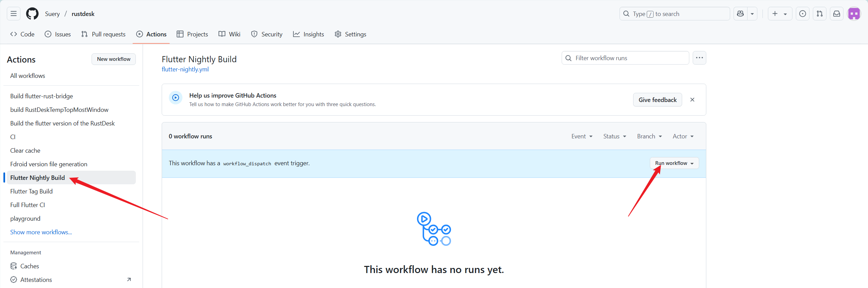
Task: Click the Attestations external arrow icon
Action: [x=129, y=279]
